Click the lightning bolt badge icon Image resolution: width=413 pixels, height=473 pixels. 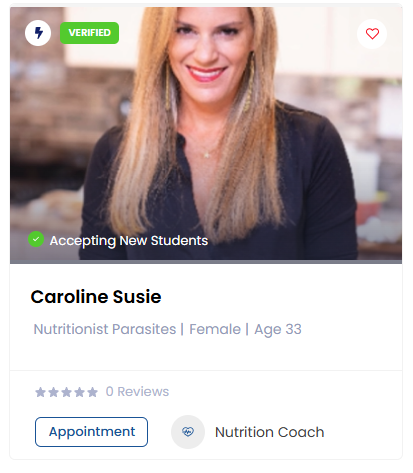(x=38, y=33)
